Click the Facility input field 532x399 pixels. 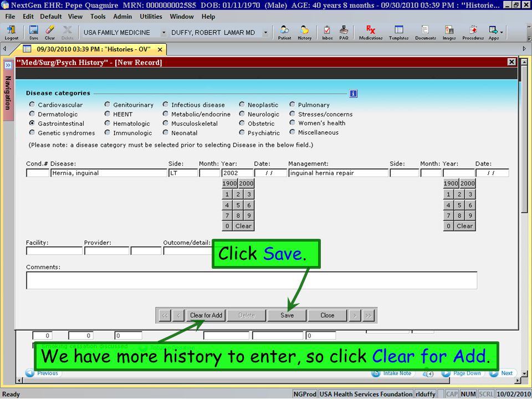54,250
